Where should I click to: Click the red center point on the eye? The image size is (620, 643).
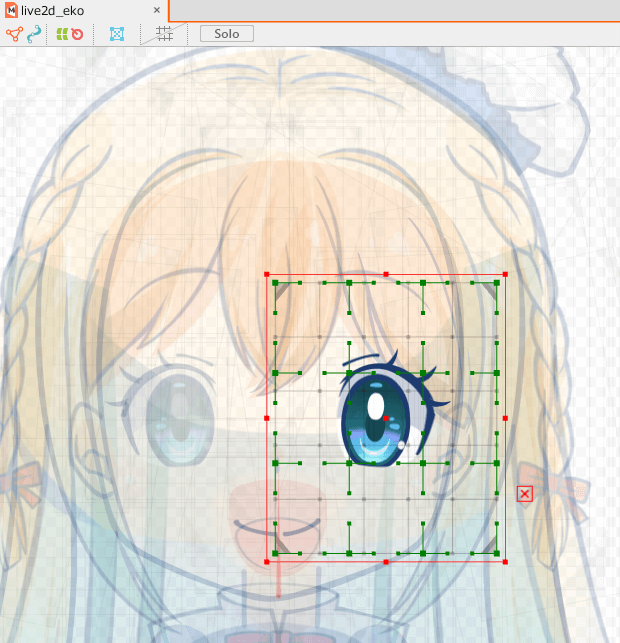(386, 418)
